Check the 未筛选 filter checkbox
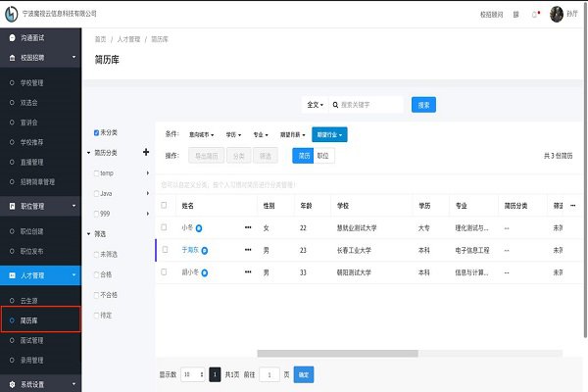This screenshot has width=588, height=392. coord(96,255)
